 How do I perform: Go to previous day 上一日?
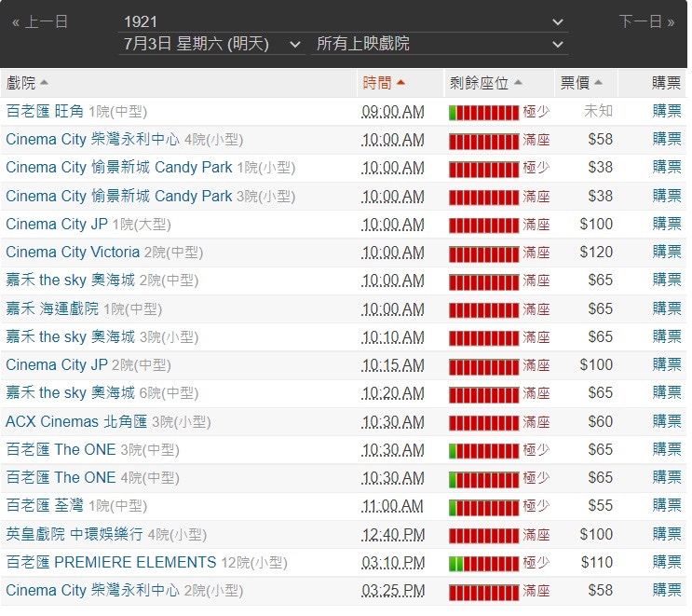pyautogui.click(x=40, y=21)
